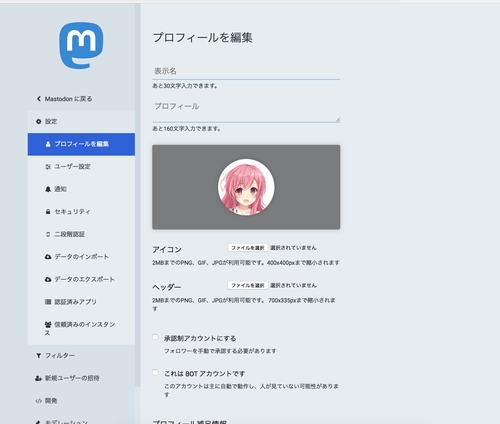The width and height of the screenshot is (500, 424).
Task: Click the funnel icon for フィルター
Action: 39,356
